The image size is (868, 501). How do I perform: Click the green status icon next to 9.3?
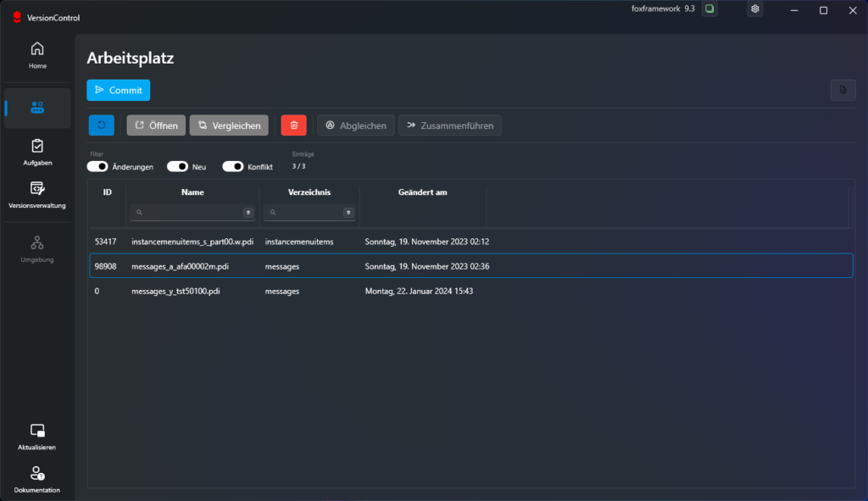click(x=709, y=8)
